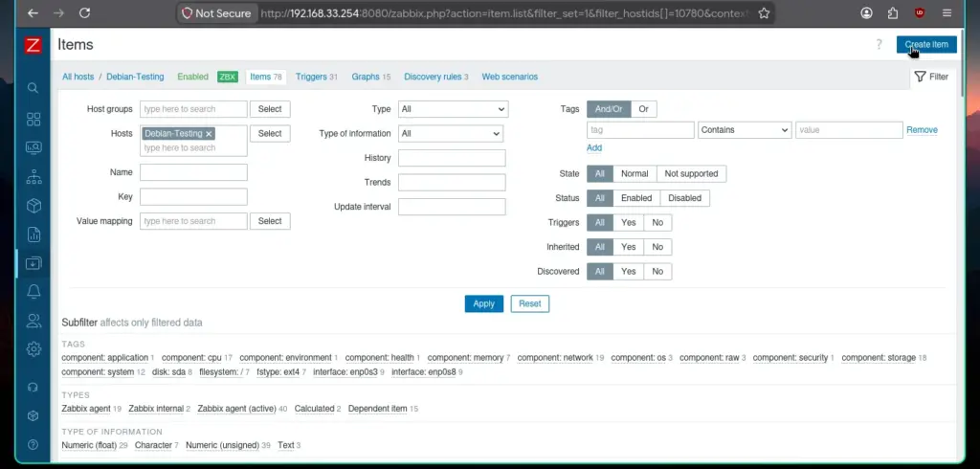Screen dimensions: 980x469
Task: Open the tag Contains operator dropdown
Action: pos(745,130)
